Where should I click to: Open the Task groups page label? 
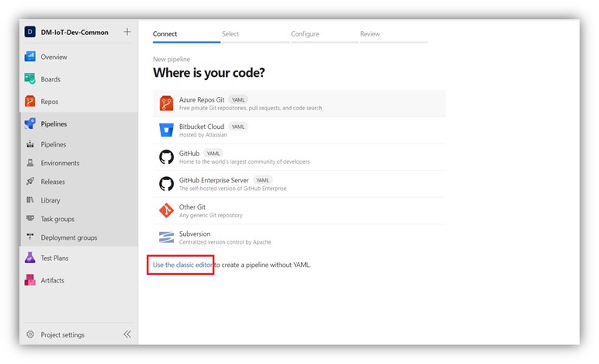coord(57,219)
